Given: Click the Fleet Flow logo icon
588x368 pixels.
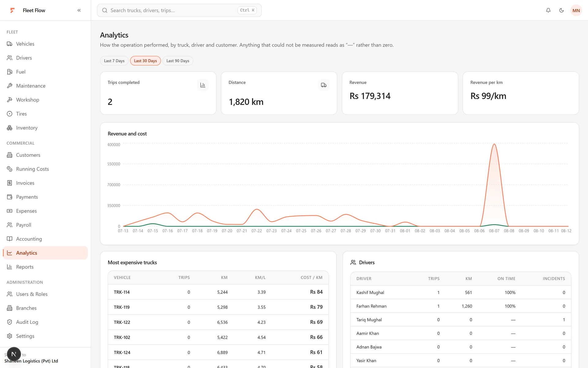Looking at the screenshot, I should 12,10.
